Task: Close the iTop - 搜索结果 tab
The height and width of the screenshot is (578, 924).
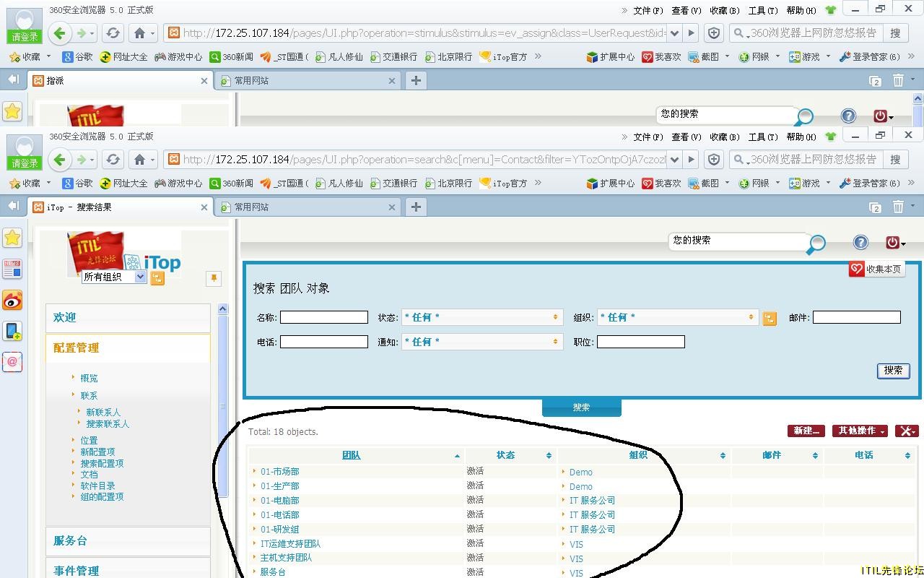Action: pos(204,207)
